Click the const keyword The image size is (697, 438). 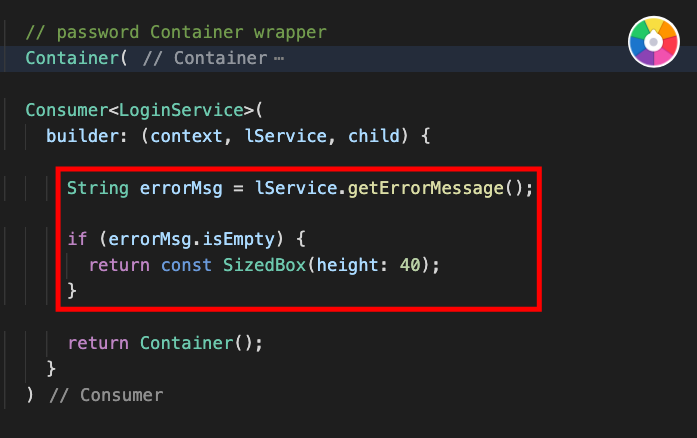pyautogui.click(x=186, y=265)
